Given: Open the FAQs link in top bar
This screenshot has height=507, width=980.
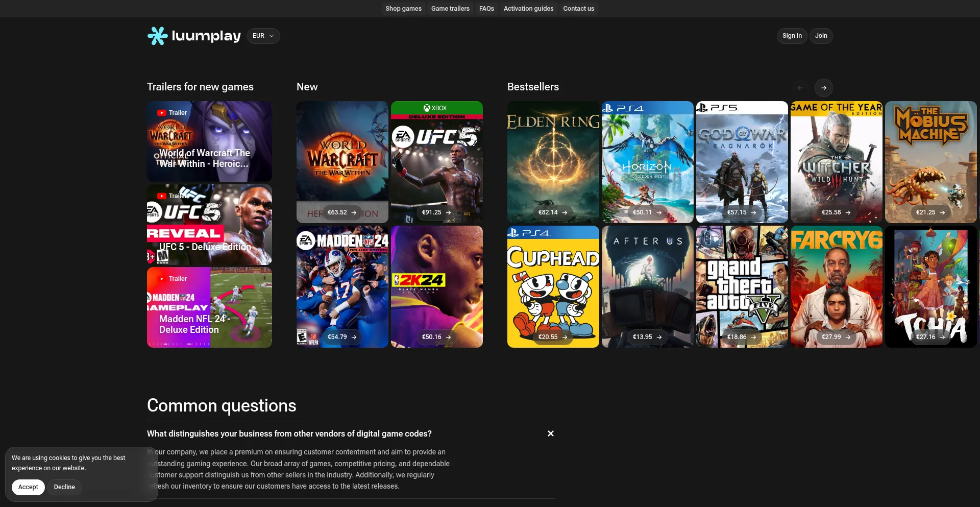Looking at the screenshot, I should pos(486,9).
